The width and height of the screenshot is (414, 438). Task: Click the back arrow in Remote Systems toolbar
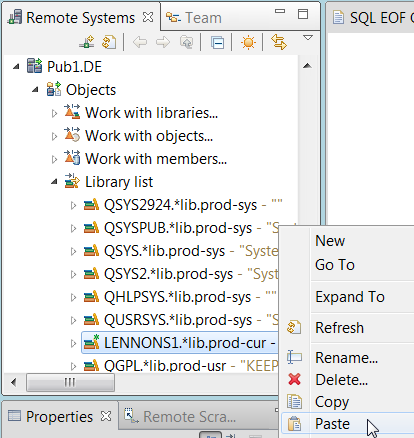[x=140, y=42]
